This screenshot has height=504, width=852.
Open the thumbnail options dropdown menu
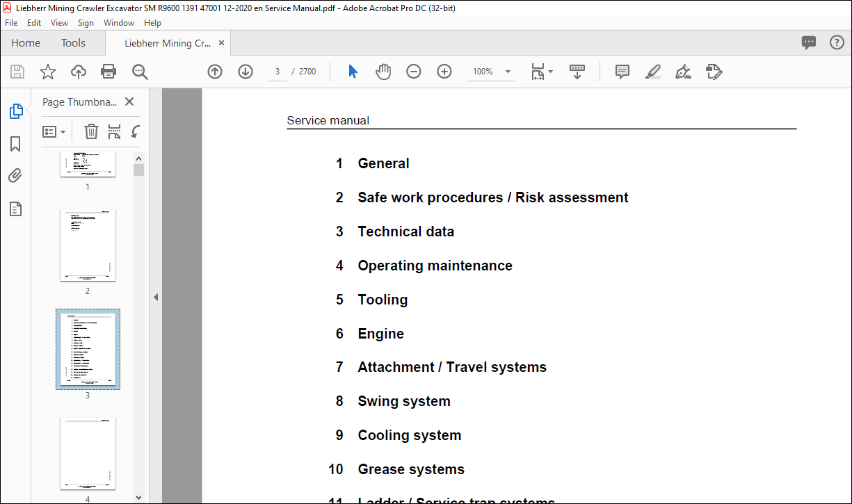coord(54,131)
